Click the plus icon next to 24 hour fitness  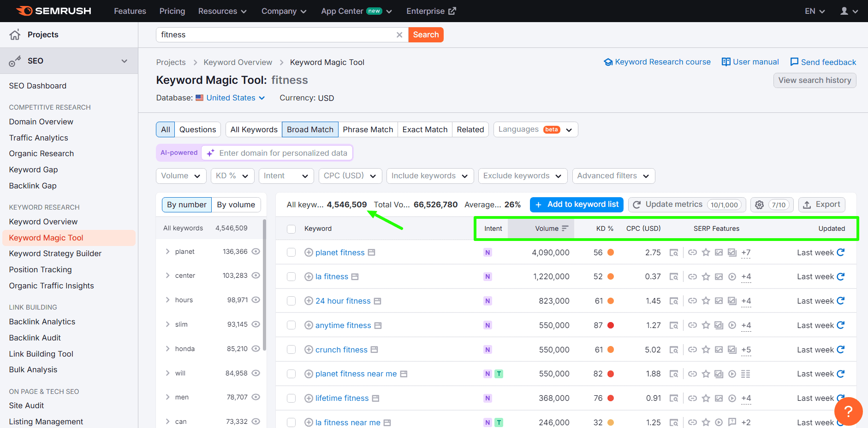point(308,300)
